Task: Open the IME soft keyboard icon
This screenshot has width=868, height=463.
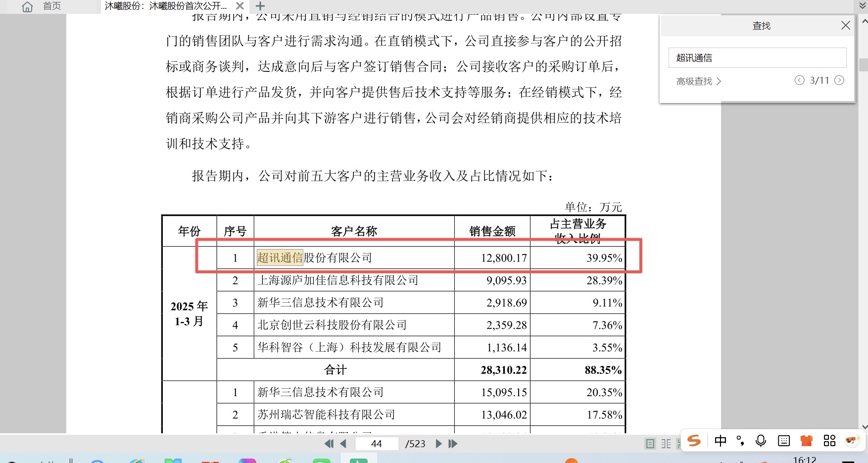Action: point(784,441)
